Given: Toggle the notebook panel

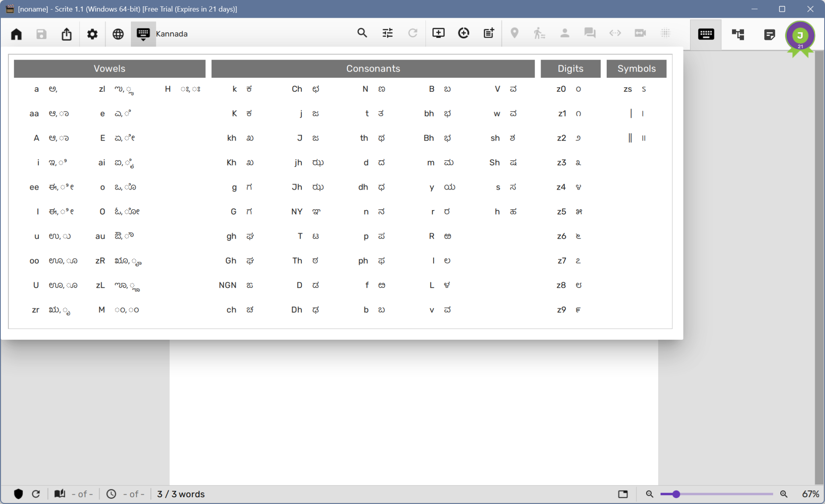Looking at the screenshot, I should (x=769, y=35).
